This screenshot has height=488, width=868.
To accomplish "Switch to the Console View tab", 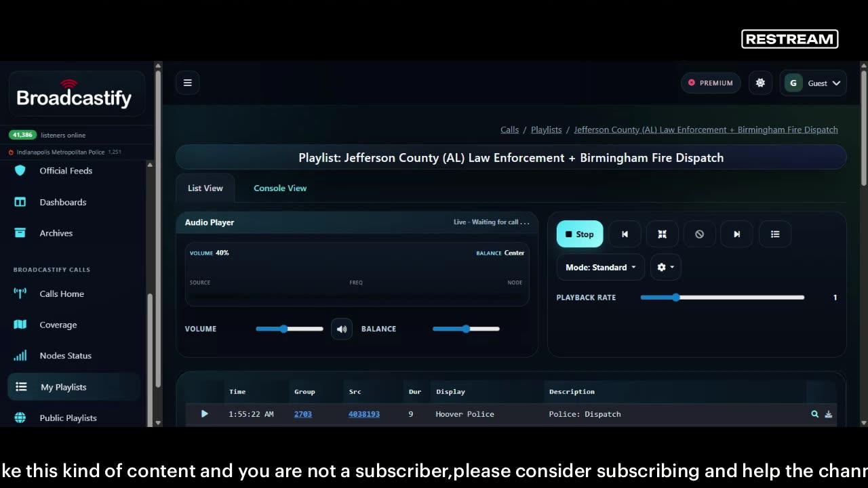I will point(280,188).
